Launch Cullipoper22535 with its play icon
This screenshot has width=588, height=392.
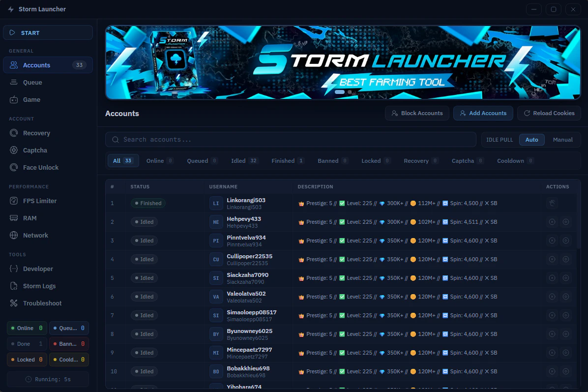566,259
